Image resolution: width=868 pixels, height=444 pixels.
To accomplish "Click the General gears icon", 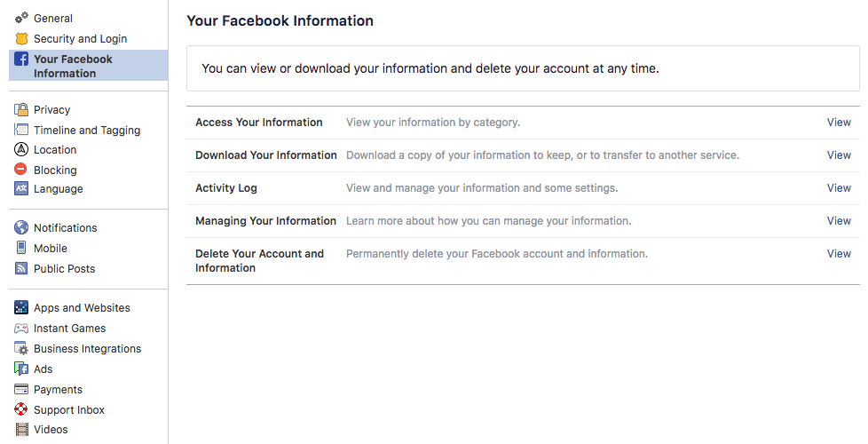I will click(21, 19).
